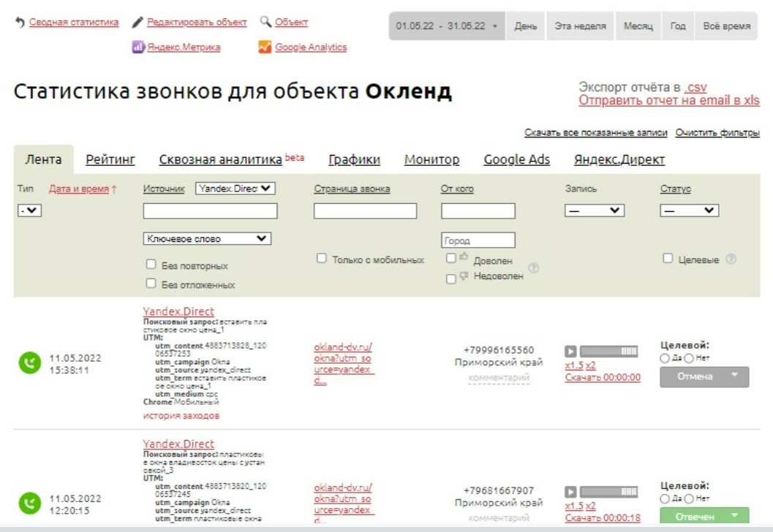The height and width of the screenshot is (532, 773).
Task: Click the audio progress bar of first call
Action: pos(608,351)
